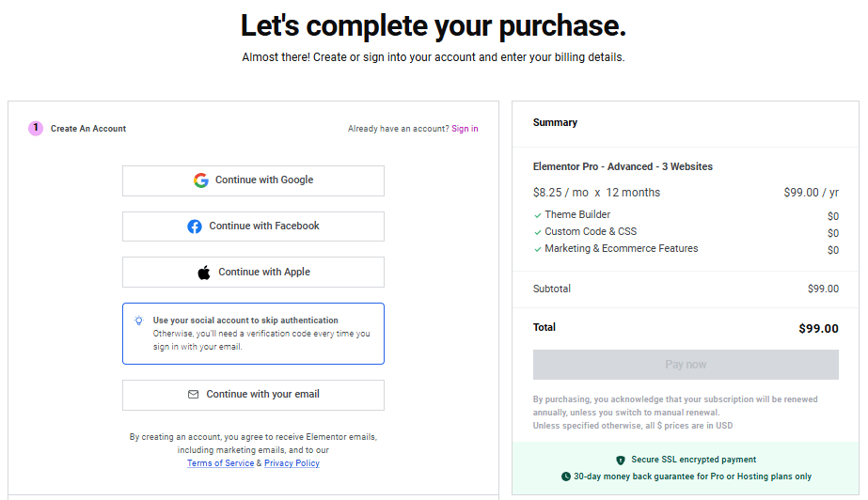Viewport: 868px width, 500px height.
Task: Choose Continue with your email
Action: tap(253, 395)
